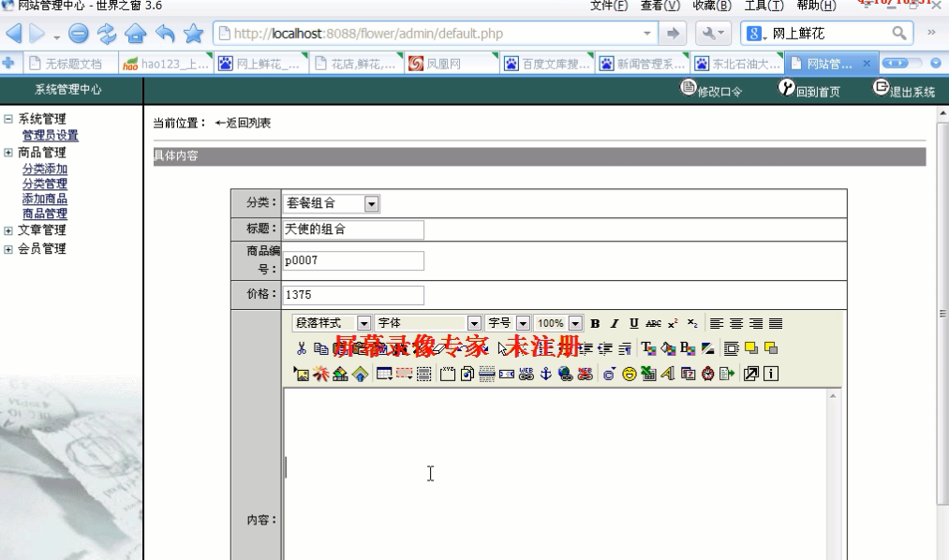Click the 标题 input field

[353, 229]
